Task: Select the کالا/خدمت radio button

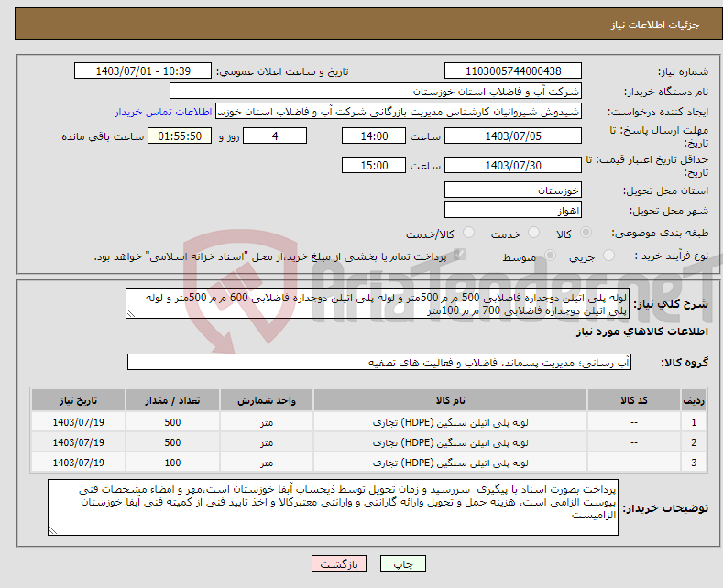Action: click(x=468, y=233)
